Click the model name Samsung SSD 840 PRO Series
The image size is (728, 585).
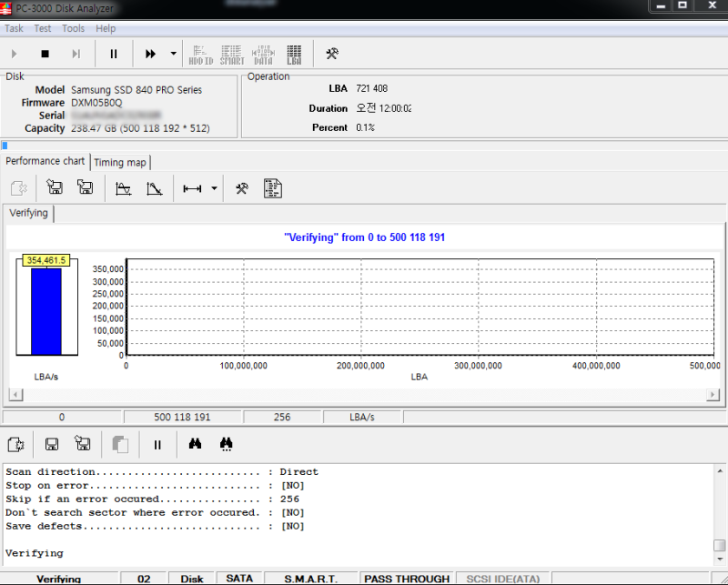pos(136,89)
